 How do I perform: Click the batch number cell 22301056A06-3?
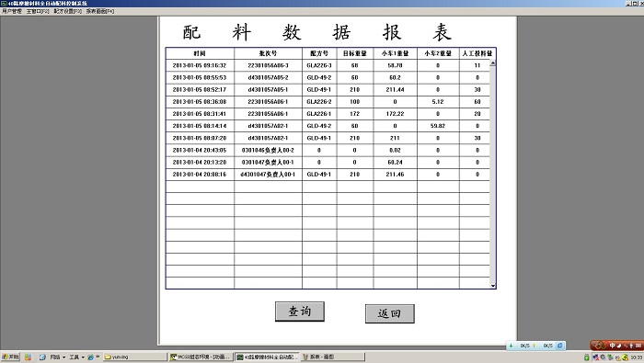[x=269, y=65]
